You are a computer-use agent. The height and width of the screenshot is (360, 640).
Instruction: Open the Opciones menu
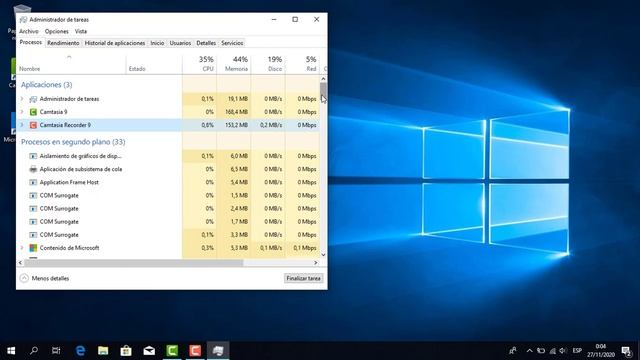(x=57, y=31)
